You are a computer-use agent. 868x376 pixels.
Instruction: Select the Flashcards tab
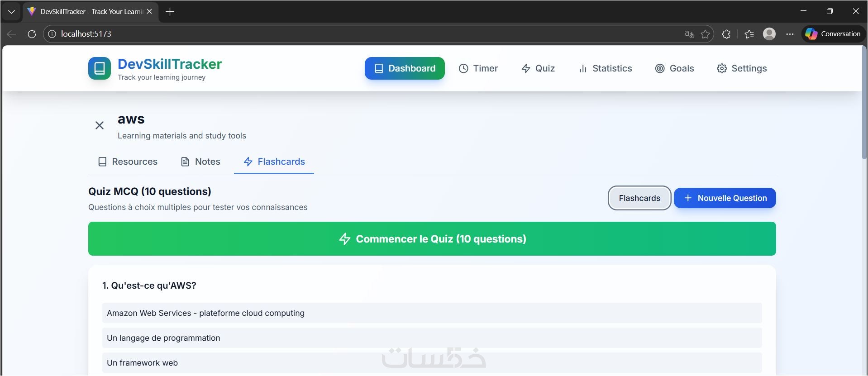(x=274, y=162)
